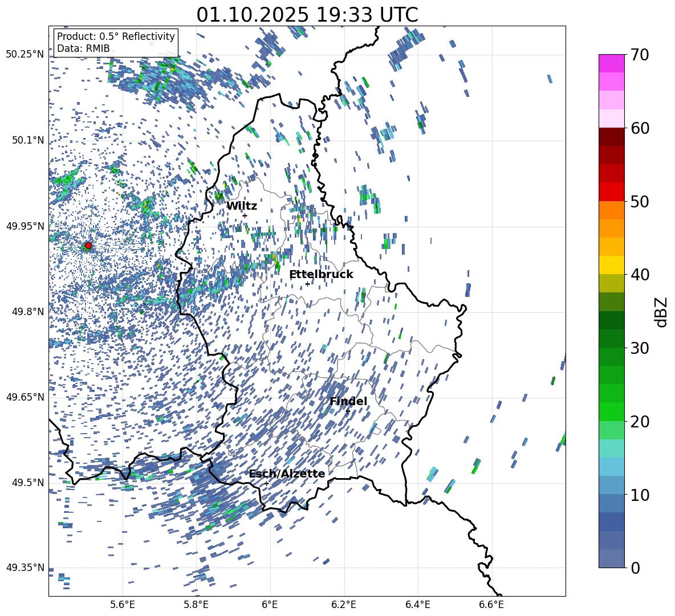Click the light cyan swatch near 15
The width and height of the screenshot is (675, 616).
pyautogui.click(x=612, y=448)
